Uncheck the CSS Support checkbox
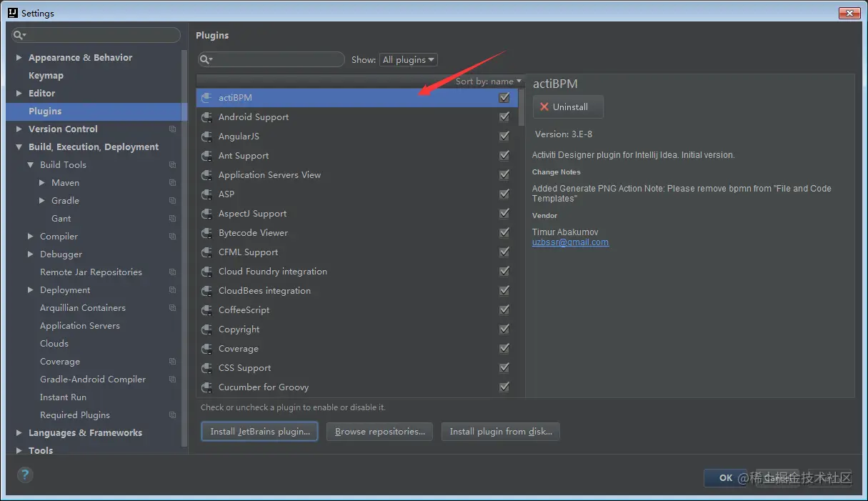The height and width of the screenshot is (501, 868). point(504,368)
